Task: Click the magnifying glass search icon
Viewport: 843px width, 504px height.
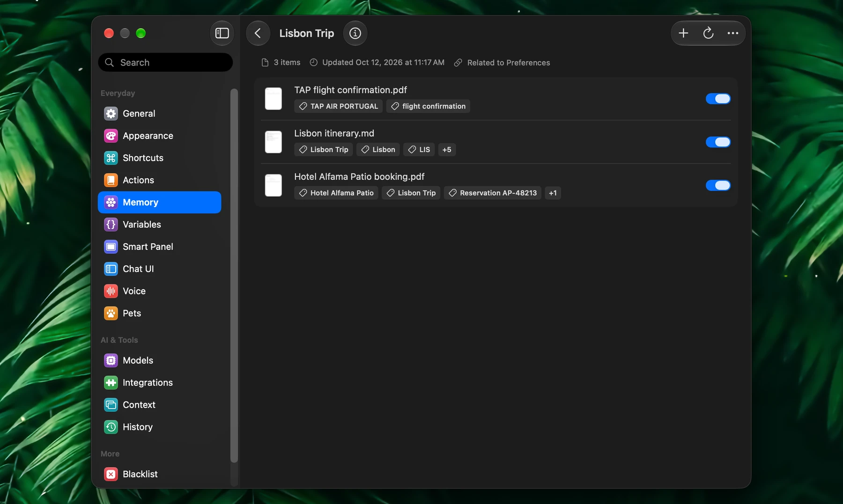Action: tap(110, 62)
